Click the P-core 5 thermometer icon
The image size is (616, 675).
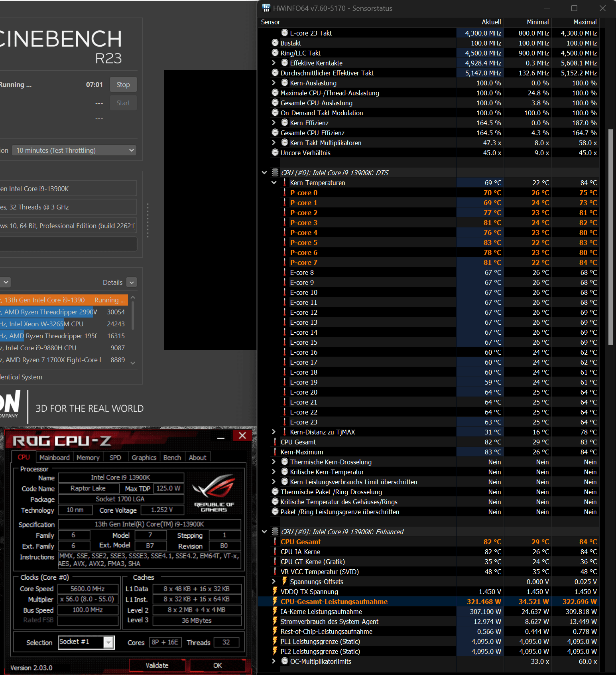285,242
